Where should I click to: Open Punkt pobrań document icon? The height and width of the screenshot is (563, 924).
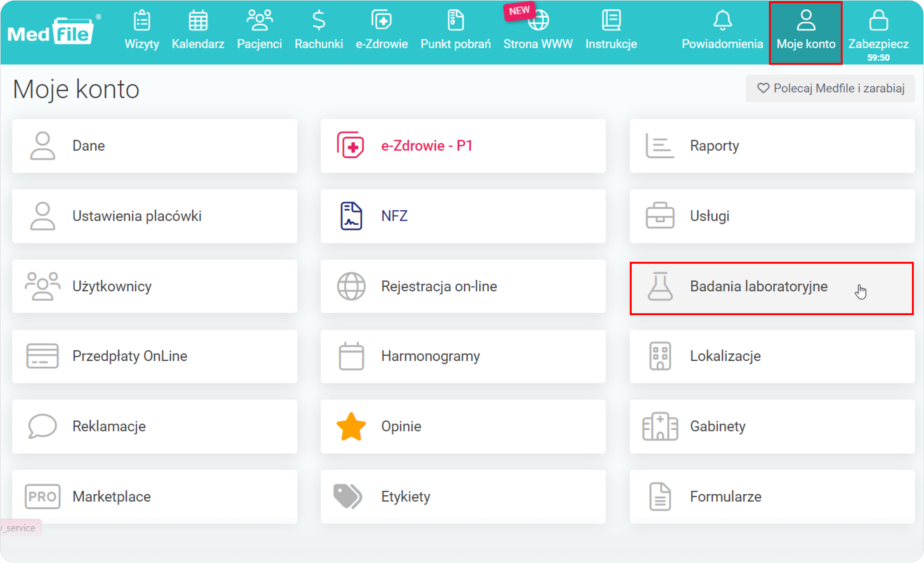(456, 20)
